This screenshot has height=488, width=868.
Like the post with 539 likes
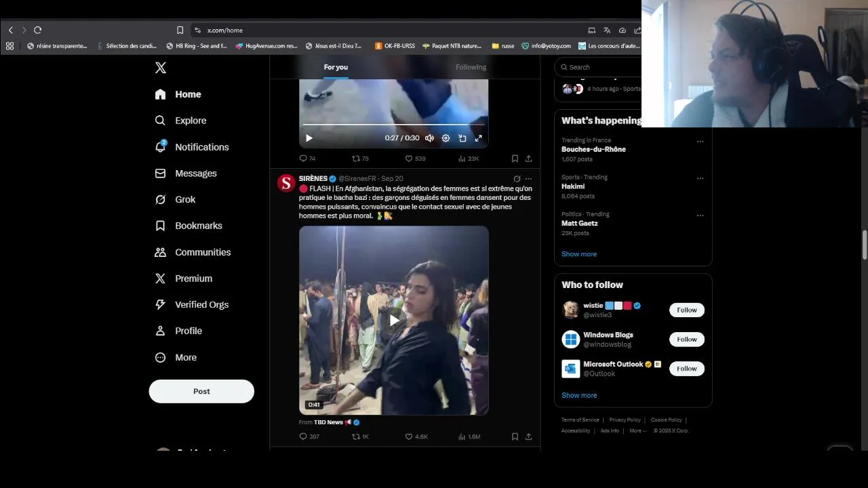[415, 159]
